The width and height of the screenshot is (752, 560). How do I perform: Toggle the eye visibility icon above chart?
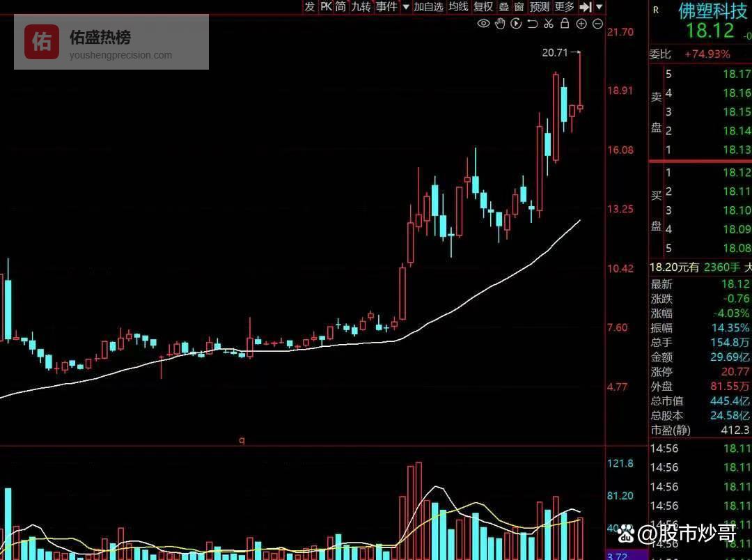483,24
